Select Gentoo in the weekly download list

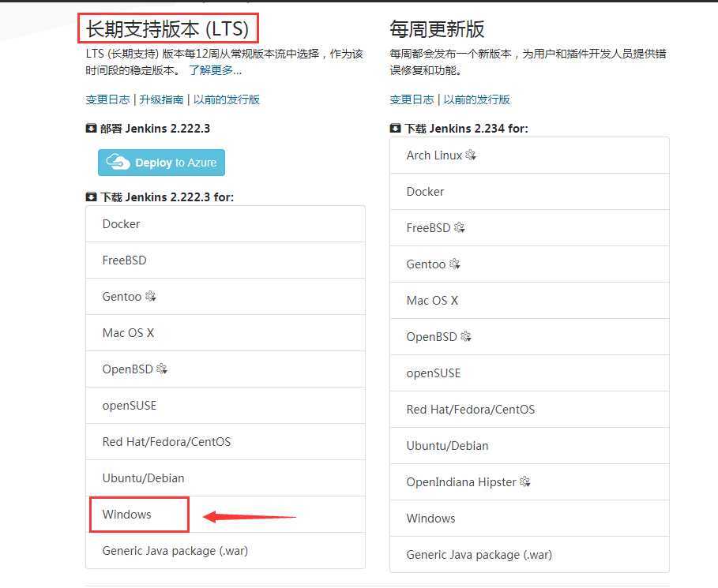point(529,264)
